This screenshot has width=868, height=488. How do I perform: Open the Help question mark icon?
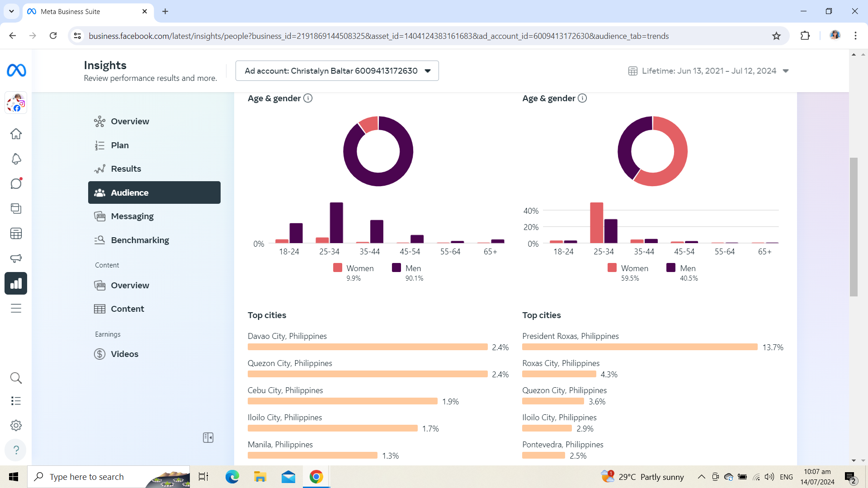click(x=16, y=450)
